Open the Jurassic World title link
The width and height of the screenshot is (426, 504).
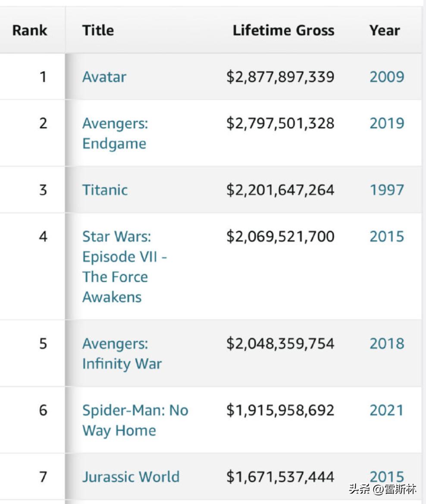pos(131,476)
